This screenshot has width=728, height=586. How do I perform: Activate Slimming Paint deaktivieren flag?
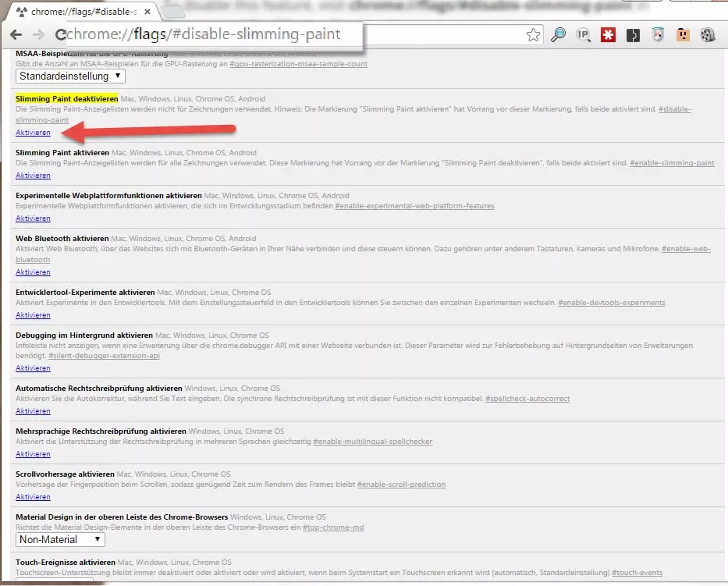coord(33,133)
